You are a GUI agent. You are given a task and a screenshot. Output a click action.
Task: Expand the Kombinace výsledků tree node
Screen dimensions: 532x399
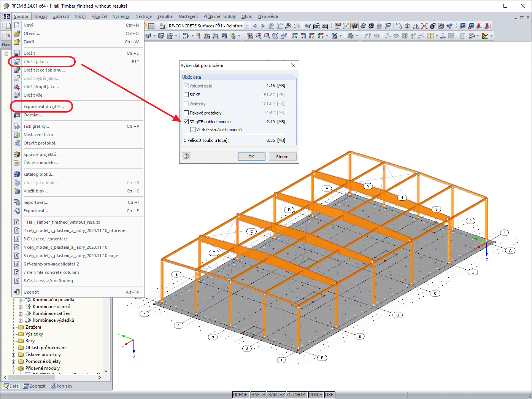click(x=21, y=320)
